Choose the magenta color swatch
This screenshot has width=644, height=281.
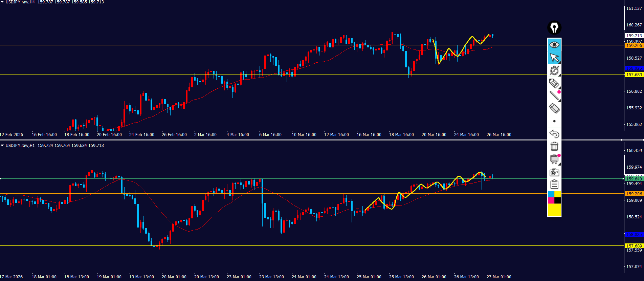pos(551,200)
